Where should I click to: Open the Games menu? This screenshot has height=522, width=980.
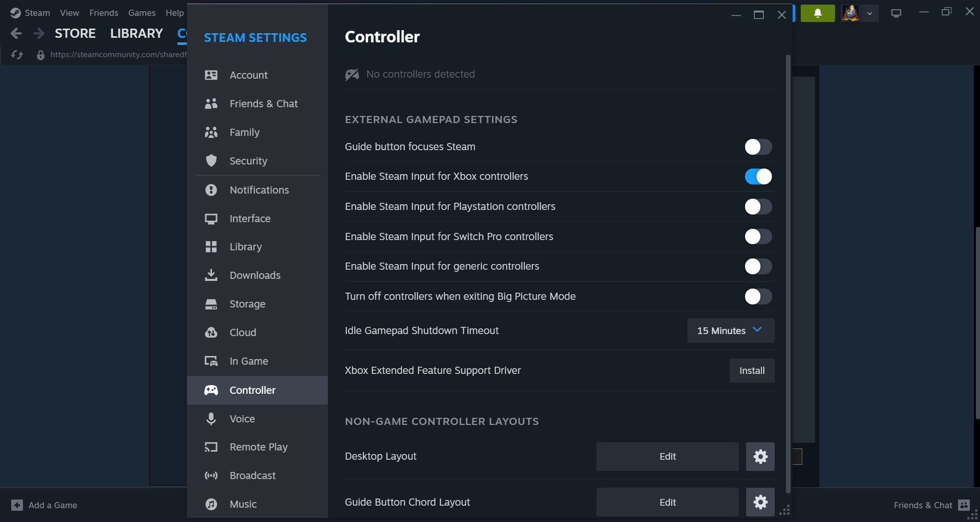click(x=141, y=13)
